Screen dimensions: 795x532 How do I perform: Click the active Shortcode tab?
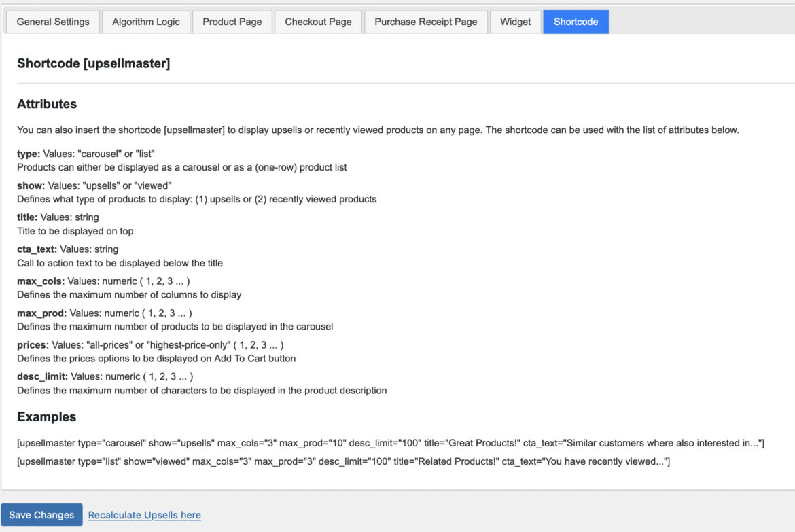tap(576, 21)
